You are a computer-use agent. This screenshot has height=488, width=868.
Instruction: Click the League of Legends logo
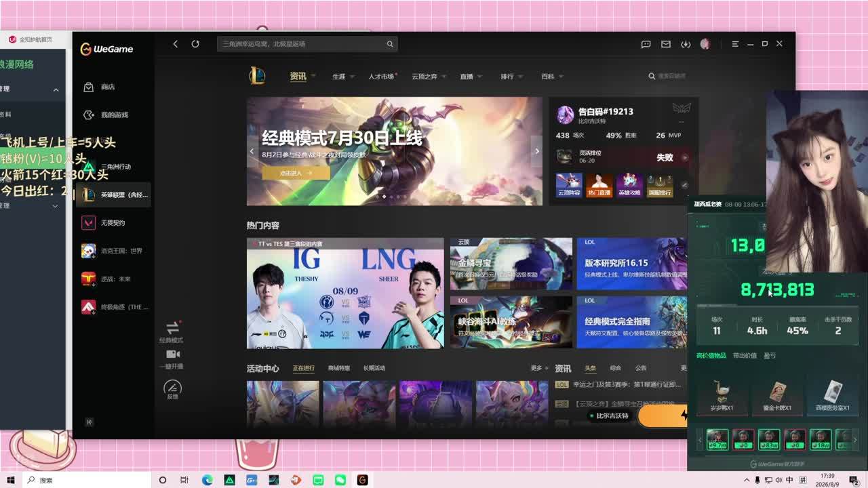257,76
